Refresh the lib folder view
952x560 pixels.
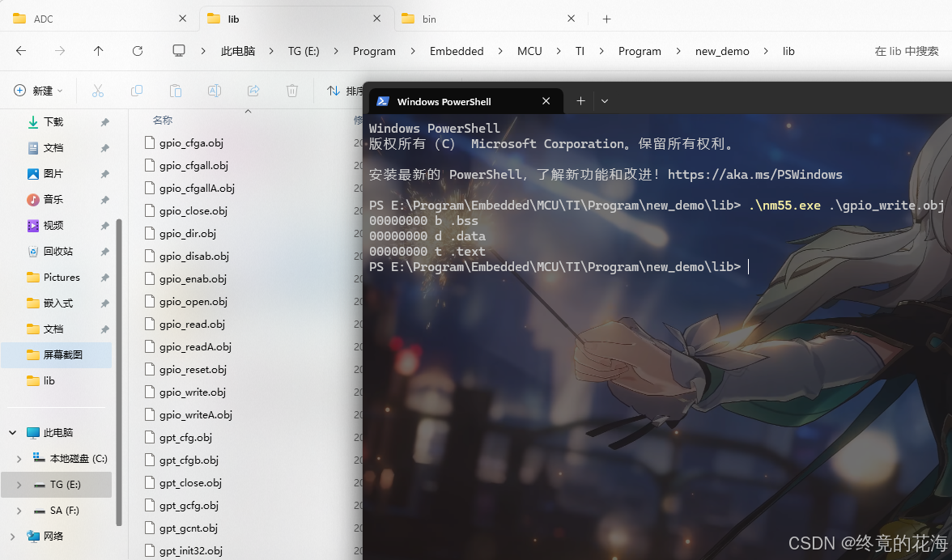tap(138, 51)
